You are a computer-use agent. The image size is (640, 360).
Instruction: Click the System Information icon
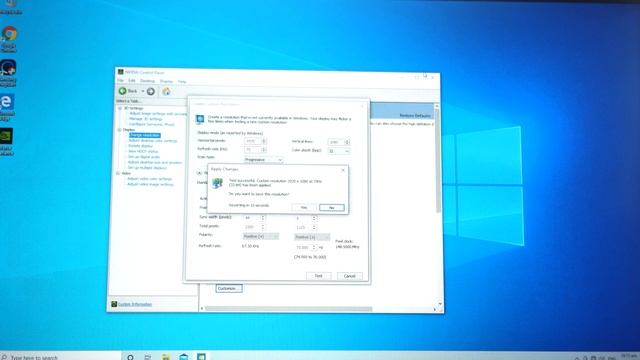[x=114, y=304]
